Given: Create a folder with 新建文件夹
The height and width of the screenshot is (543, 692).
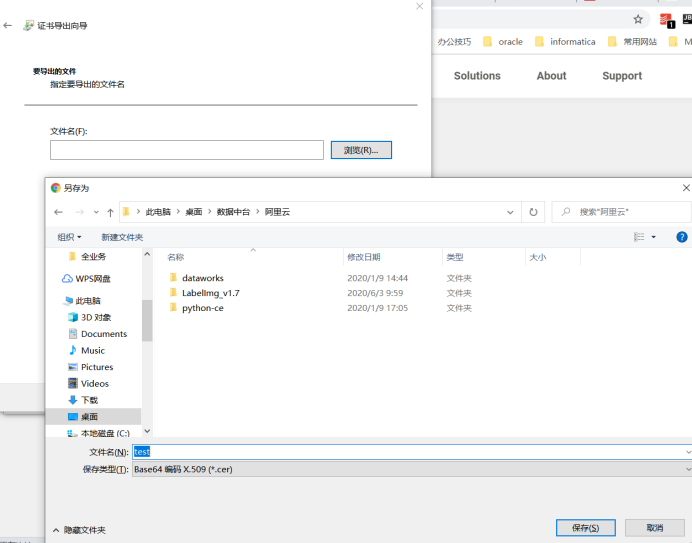Looking at the screenshot, I should tap(122, 237).
